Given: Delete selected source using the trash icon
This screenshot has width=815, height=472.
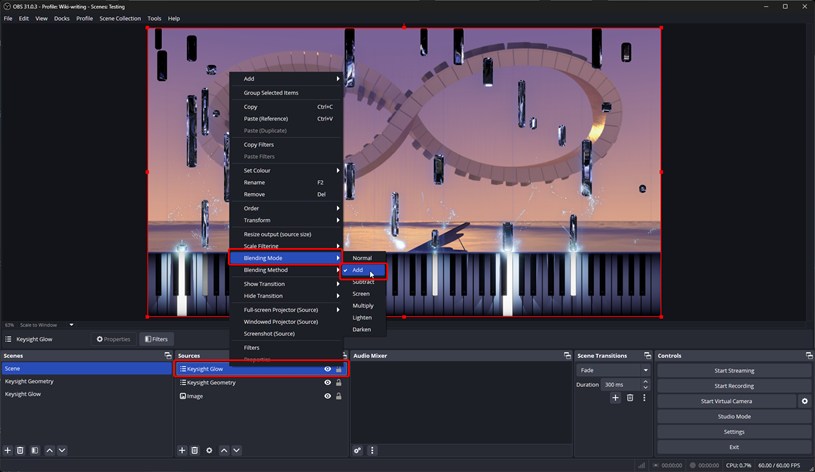Looking at the screenshot, I should 194,450.
